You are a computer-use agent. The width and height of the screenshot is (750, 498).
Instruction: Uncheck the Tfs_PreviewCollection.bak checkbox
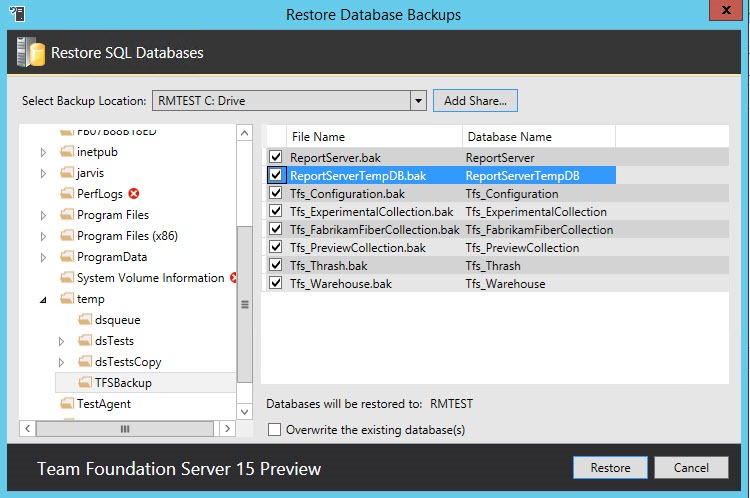coord(276,247)
